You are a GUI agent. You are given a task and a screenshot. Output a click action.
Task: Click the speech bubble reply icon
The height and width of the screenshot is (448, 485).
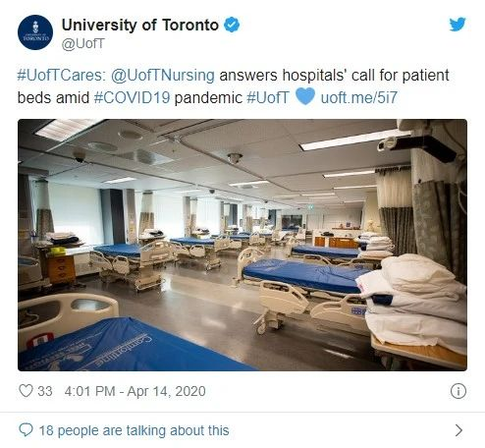[26, 430]
